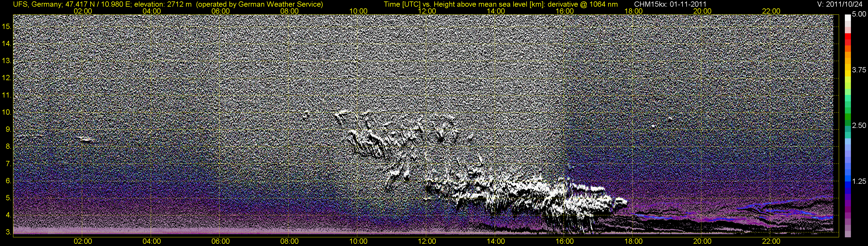868x246 pixels.
Task: Click the "10:00" label on the lower time axis
Action: [x=358, y=242]
